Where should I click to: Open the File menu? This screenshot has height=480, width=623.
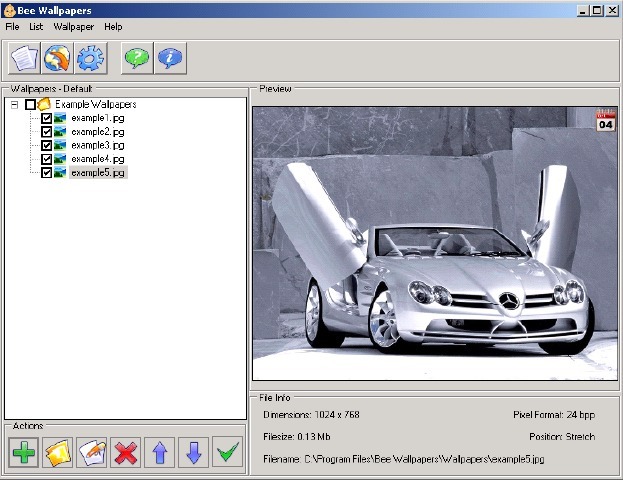12,26
